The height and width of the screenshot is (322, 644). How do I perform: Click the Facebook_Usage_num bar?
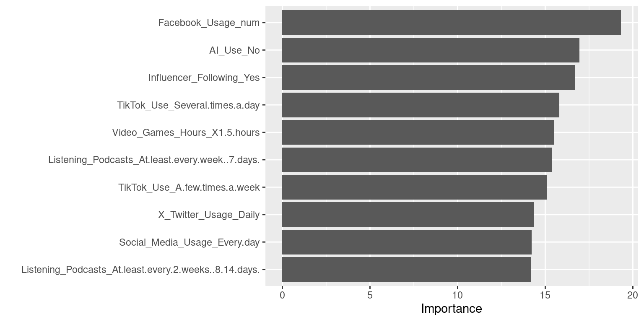coord(451,23)
